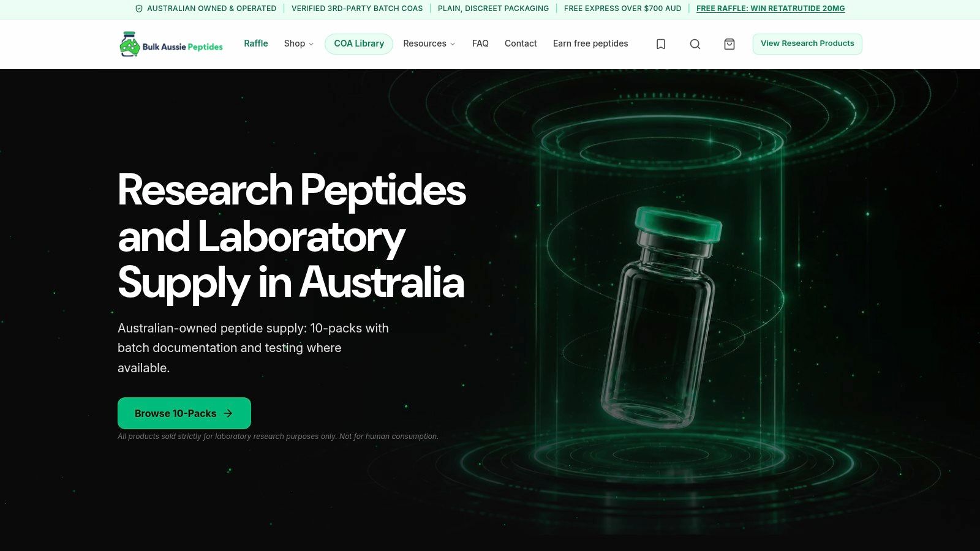
Task: Expand the Shop dropdown menu
Action: click(x=299, y=43)
